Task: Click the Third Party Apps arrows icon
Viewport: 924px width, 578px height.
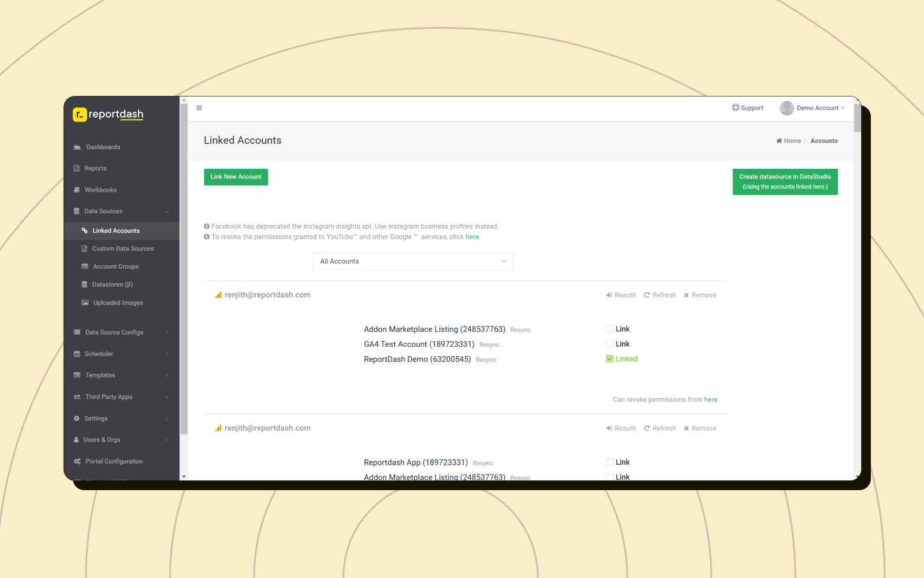Action: (x=77, y=397)
